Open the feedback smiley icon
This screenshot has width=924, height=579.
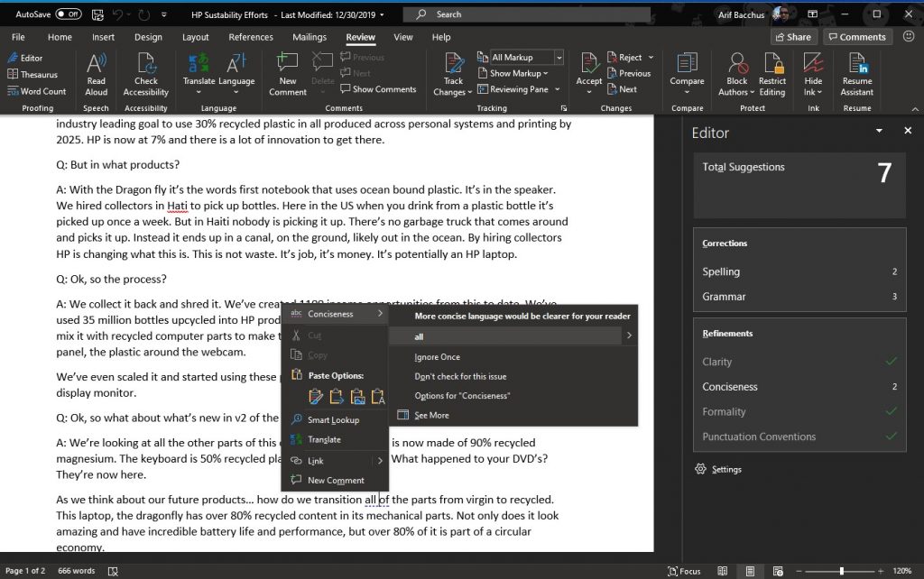[x=909, y=36]
